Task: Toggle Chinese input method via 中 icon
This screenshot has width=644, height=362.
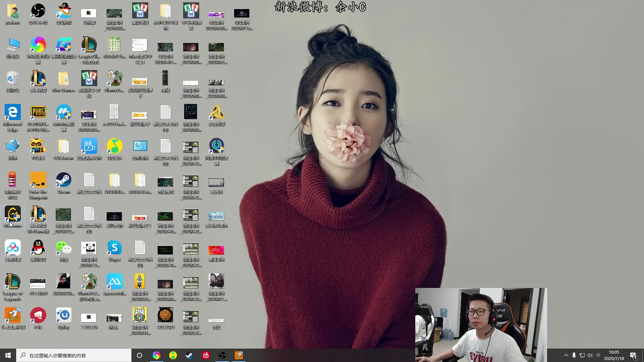Action: point(598,355)
